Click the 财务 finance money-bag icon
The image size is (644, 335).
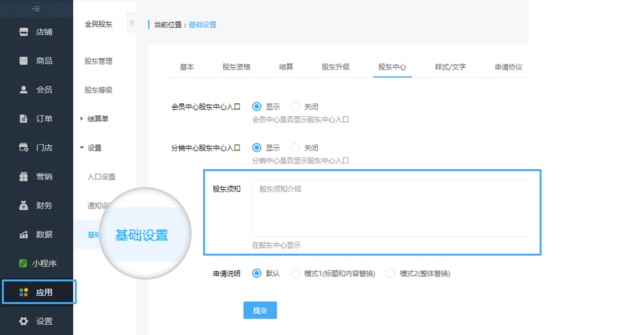(x=24, y=205)
